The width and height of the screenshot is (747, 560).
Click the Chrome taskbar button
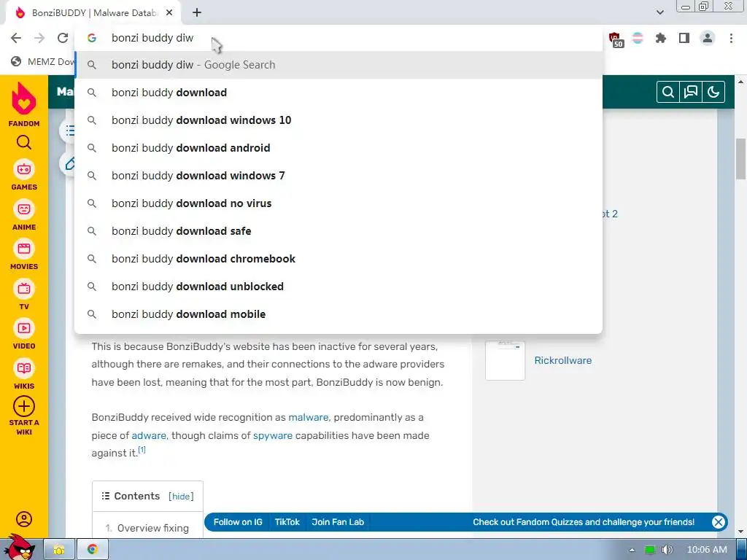pos(93,550)
